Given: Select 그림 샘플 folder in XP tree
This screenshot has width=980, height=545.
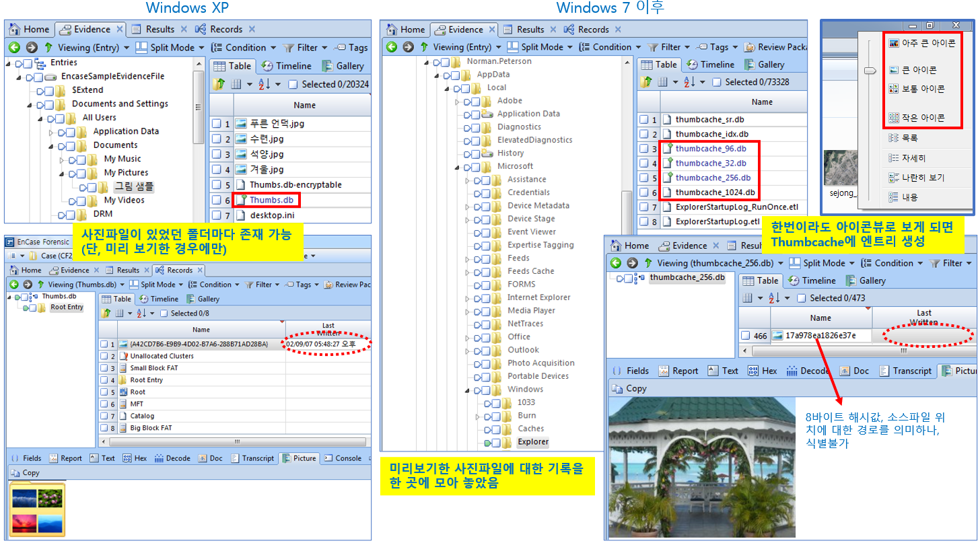Looking at the screenshot, I should pyautogui.click(x=134, y=186).
